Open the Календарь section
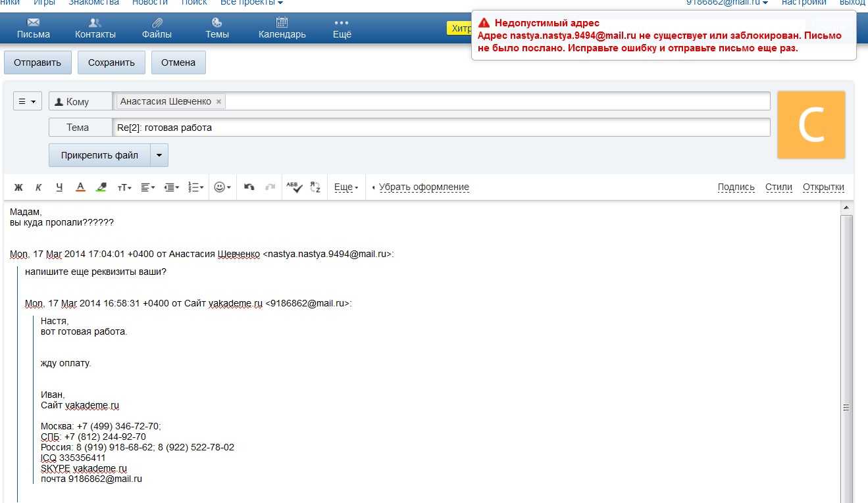Image resolution: width=868 pixels, height=503 pixels. click(x=282, y=28)
